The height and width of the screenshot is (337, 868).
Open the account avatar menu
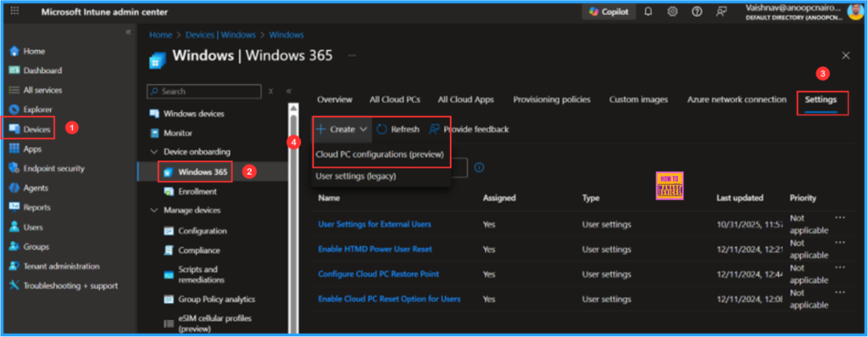[x=855, y=12]
